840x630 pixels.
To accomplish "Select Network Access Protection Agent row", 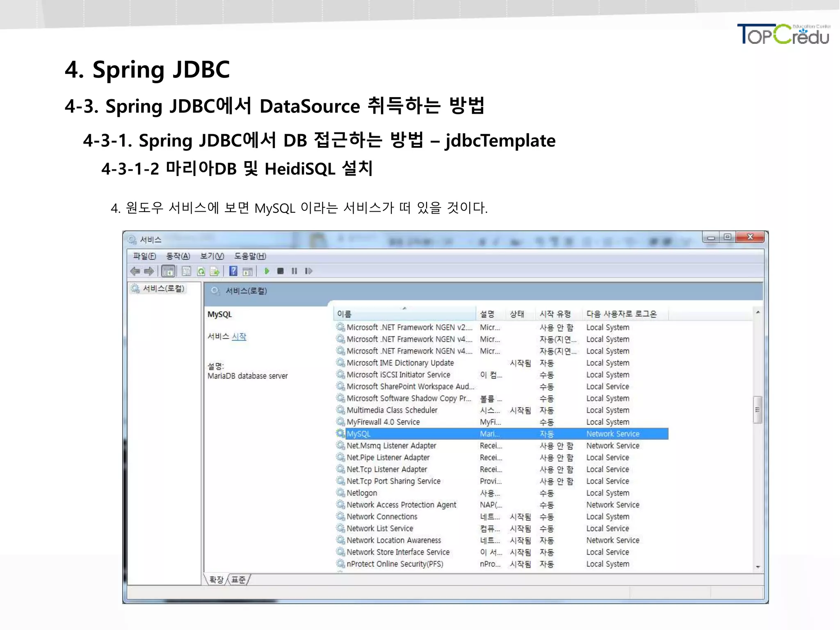I will point(502,505).
